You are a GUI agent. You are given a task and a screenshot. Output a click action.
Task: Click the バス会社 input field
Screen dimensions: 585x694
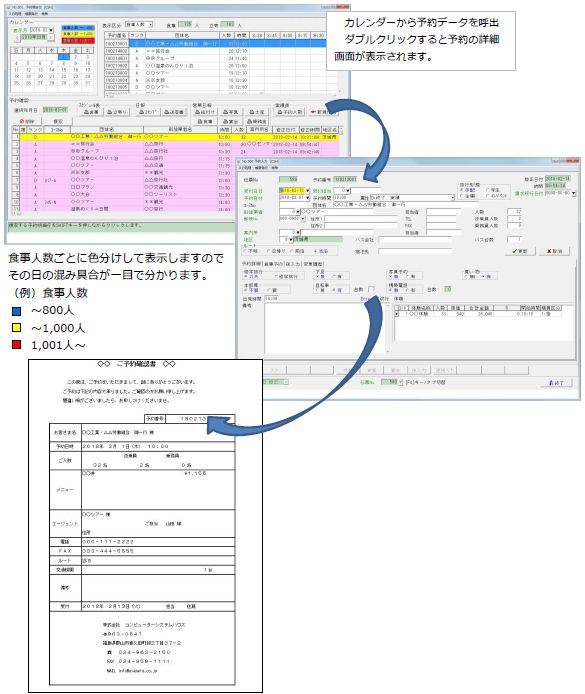tap(415, 239)
